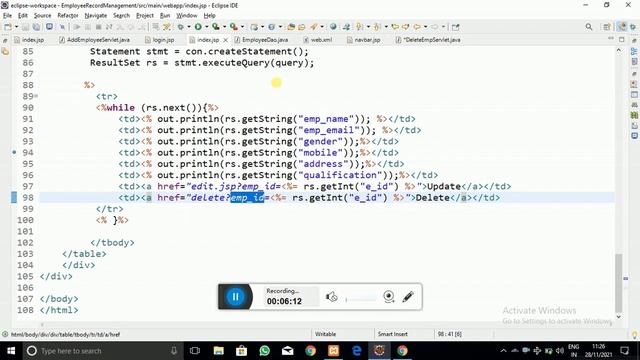
Task: Click the Save All toolbar icon
Action: pyautogui.click(x=36, y=27)
